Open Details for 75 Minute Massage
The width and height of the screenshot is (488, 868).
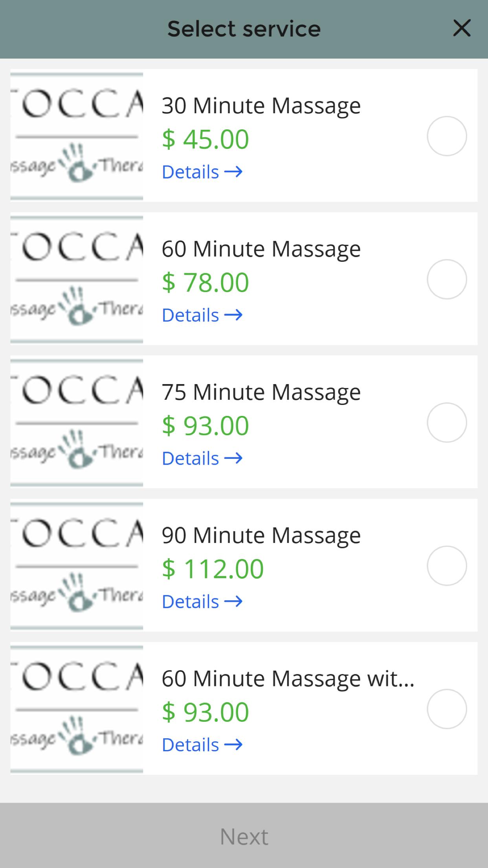(202, 458)
